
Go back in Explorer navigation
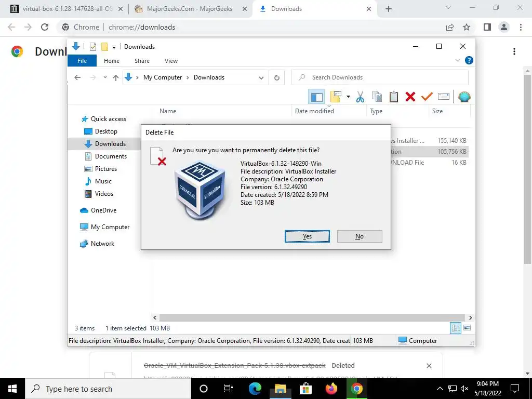(x=77, y=77)
